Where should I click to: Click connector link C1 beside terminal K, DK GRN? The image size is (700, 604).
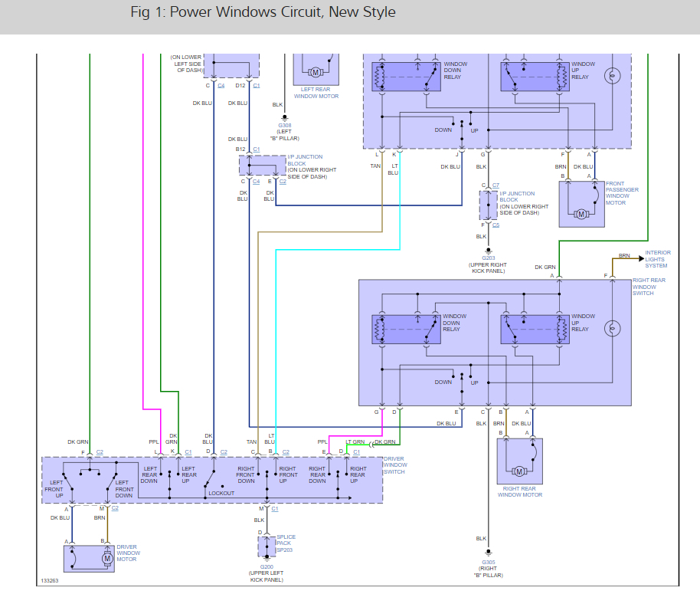pyautogui.click(x=188, y=452)
